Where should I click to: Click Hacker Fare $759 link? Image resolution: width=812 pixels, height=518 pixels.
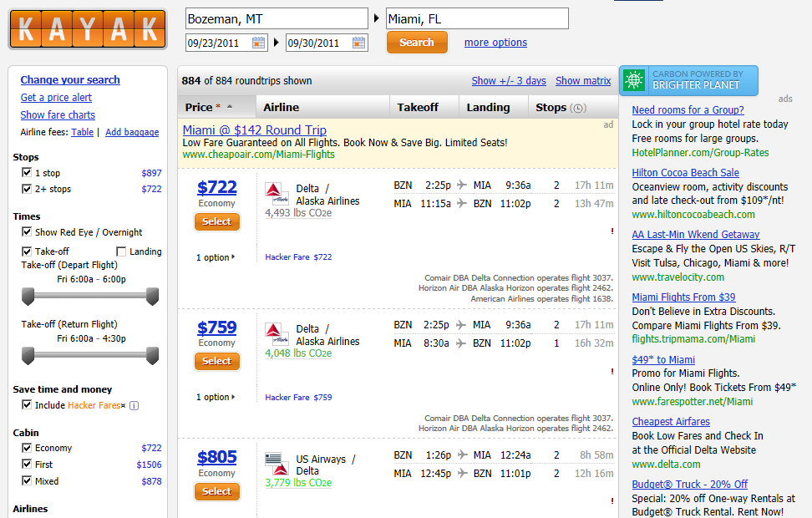[x=298, y=398]
